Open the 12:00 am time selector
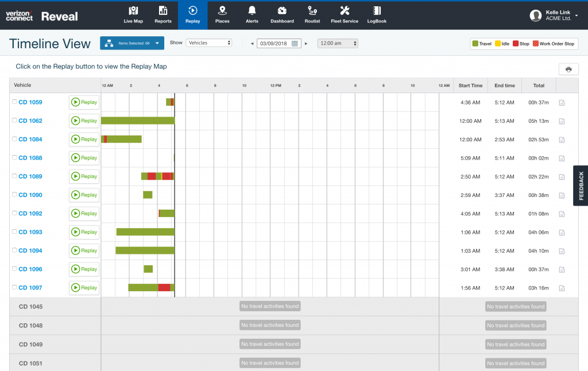 tap(338, 42)
